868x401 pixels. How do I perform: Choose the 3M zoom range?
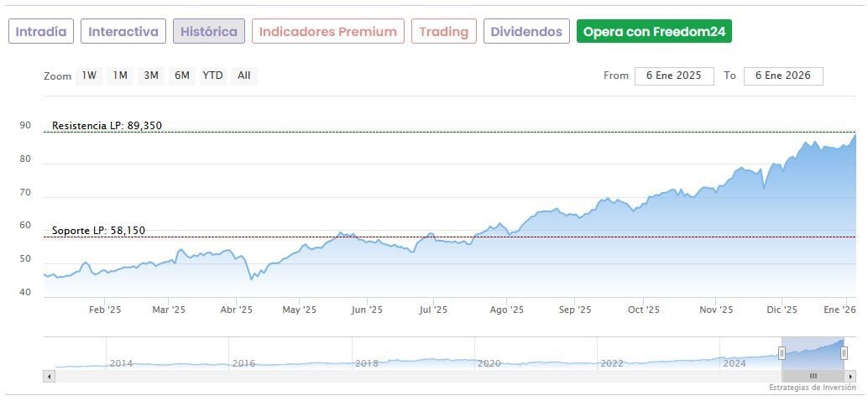[151, 76]
